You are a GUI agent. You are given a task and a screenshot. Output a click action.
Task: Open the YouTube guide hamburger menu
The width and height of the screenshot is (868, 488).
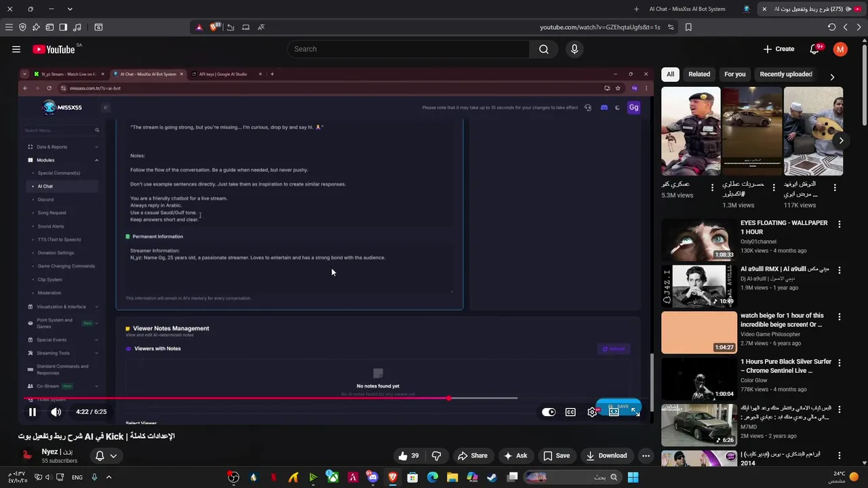[x=16, y=49]
